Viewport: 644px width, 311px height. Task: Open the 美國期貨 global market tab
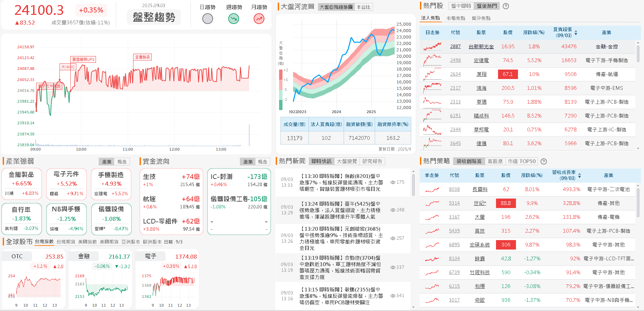point(109,242)
